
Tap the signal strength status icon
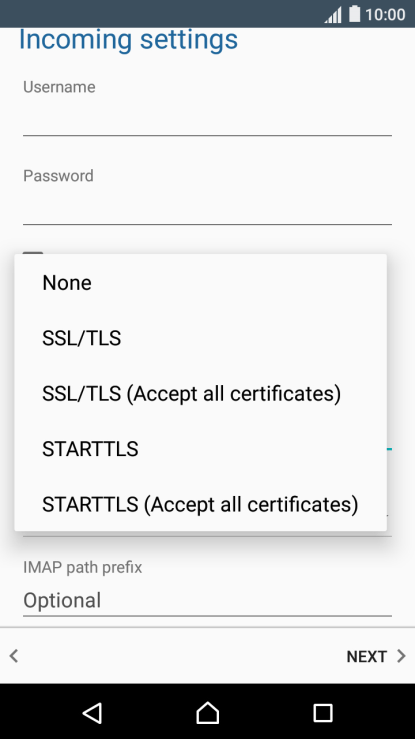(x=333, y=15)
